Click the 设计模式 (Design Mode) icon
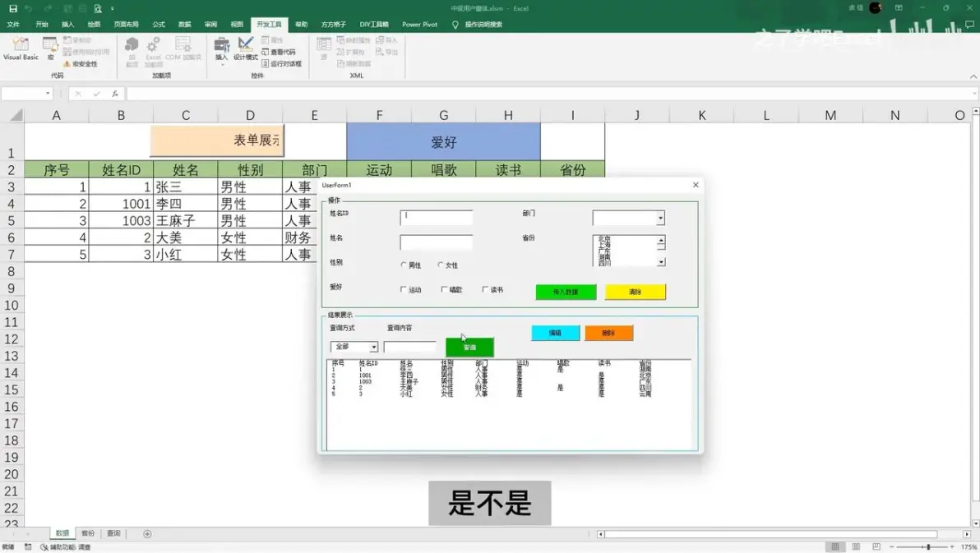This screenshot has height=553, width=980. point(245,48)
